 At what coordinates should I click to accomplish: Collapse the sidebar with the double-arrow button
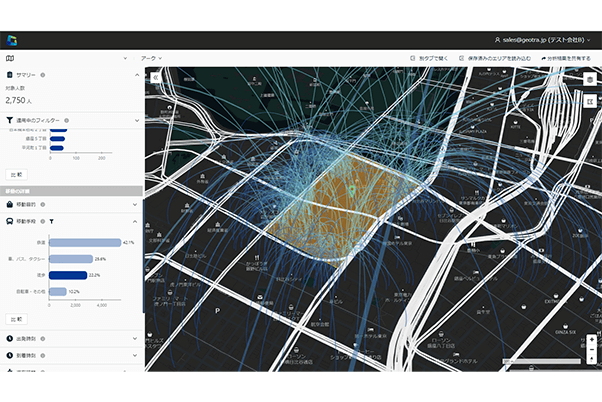(x=155, y=75)
